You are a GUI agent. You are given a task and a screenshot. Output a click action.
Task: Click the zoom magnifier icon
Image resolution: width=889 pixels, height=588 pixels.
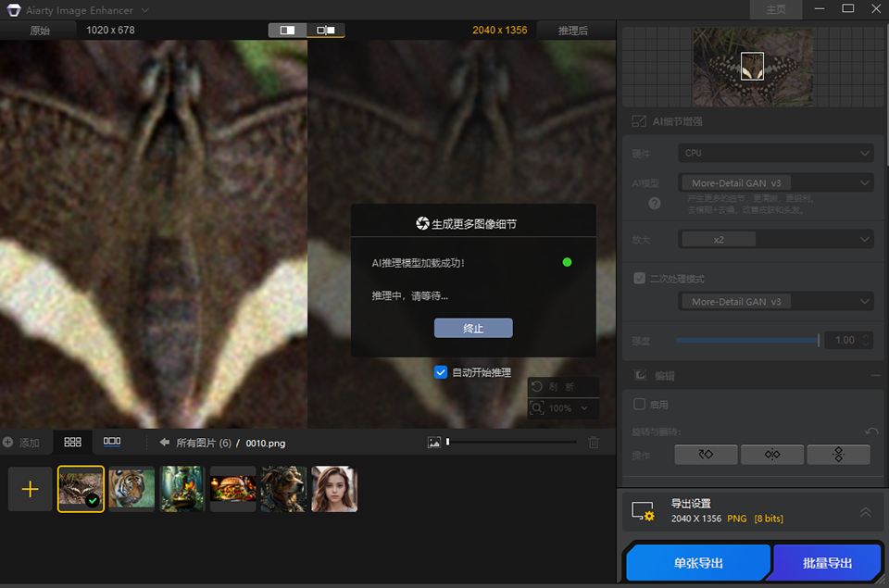537,407
